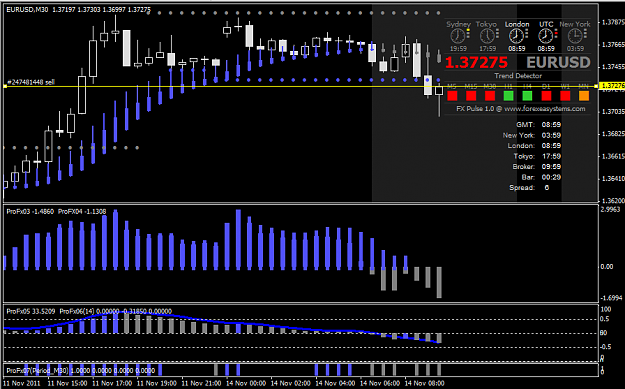This screenshot has width=625, height=389.
Task: Click the Broker 09:59 row
Action: (537, 167)
